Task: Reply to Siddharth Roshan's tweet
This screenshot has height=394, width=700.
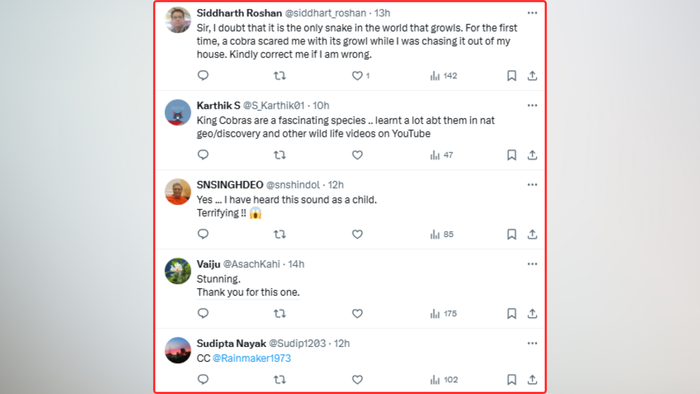Action: [203, 75]
